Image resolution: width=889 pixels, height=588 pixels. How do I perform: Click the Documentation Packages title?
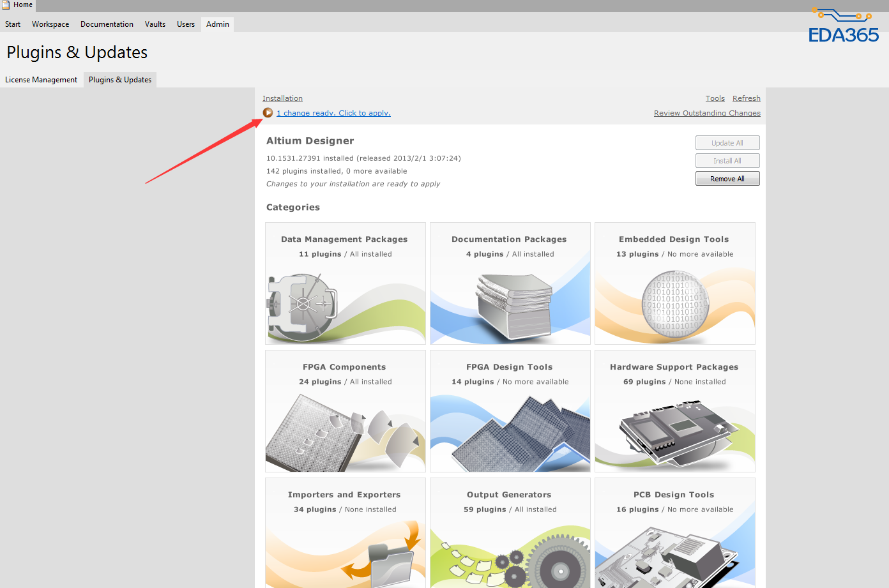pyautogui.click(x=509, y=239)
